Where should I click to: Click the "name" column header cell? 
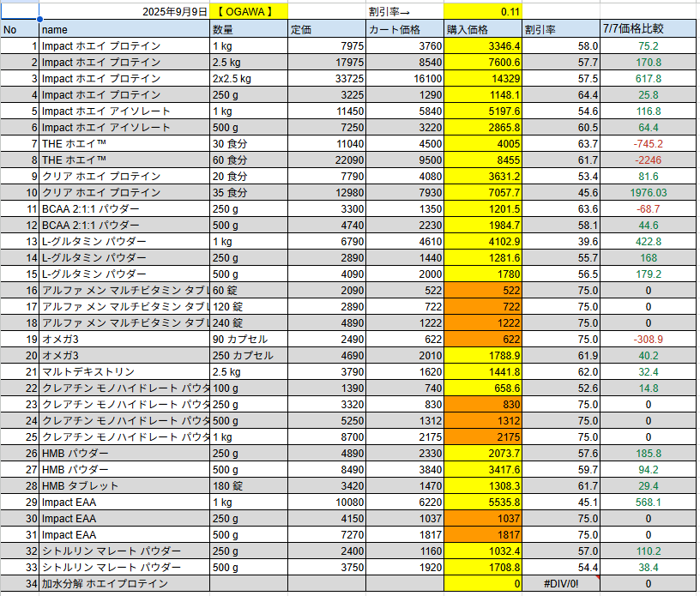[x=124, y=30]
